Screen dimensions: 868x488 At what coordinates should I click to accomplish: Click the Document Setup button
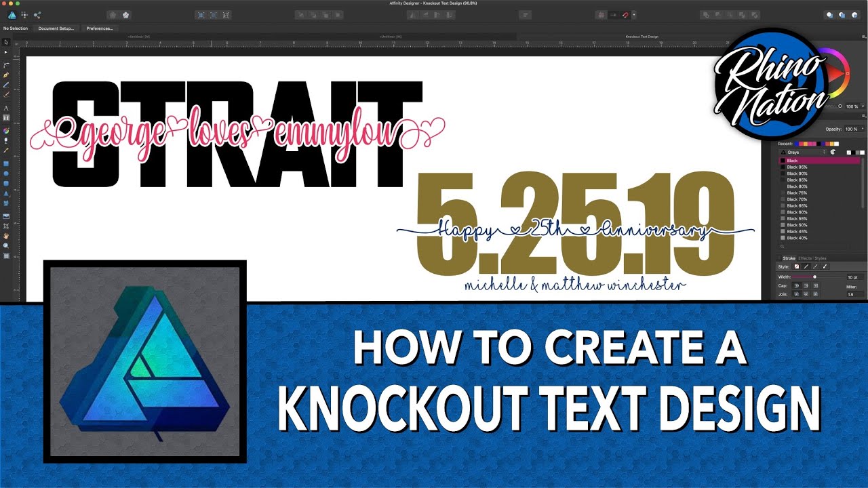56,28
